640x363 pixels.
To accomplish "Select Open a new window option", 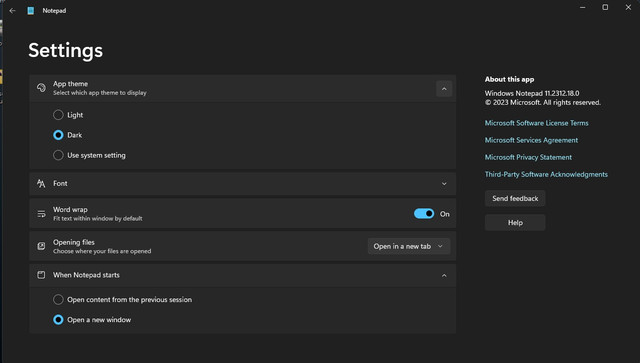I will click(x=58, y=320).
